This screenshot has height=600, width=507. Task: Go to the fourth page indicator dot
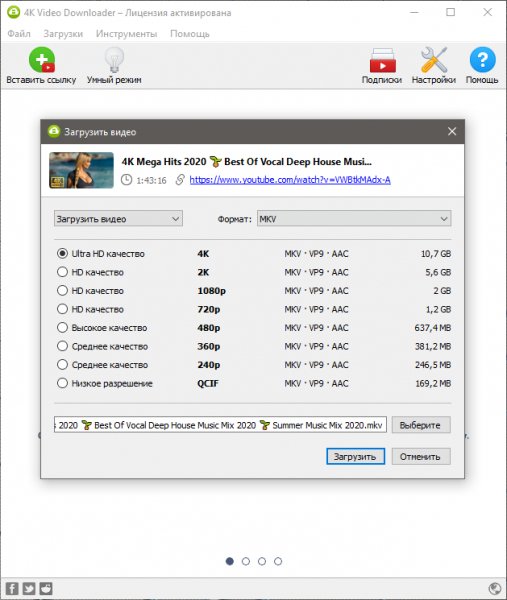point(278,561)
